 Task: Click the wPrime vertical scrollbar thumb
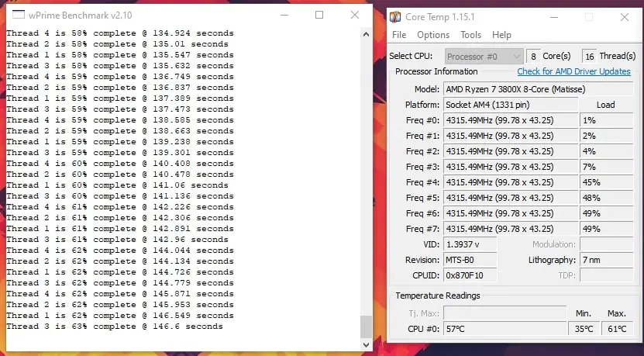pyautogui.click(x=366, y=327)
